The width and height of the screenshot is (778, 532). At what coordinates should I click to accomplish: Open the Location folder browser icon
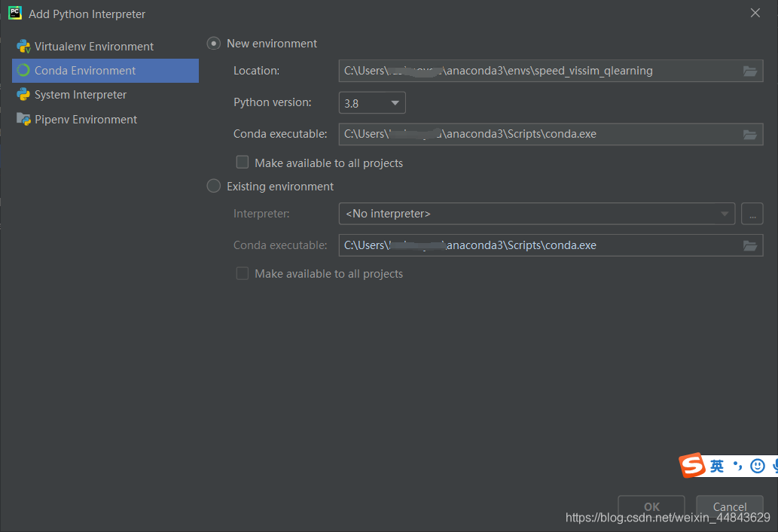tap(750, 71)
